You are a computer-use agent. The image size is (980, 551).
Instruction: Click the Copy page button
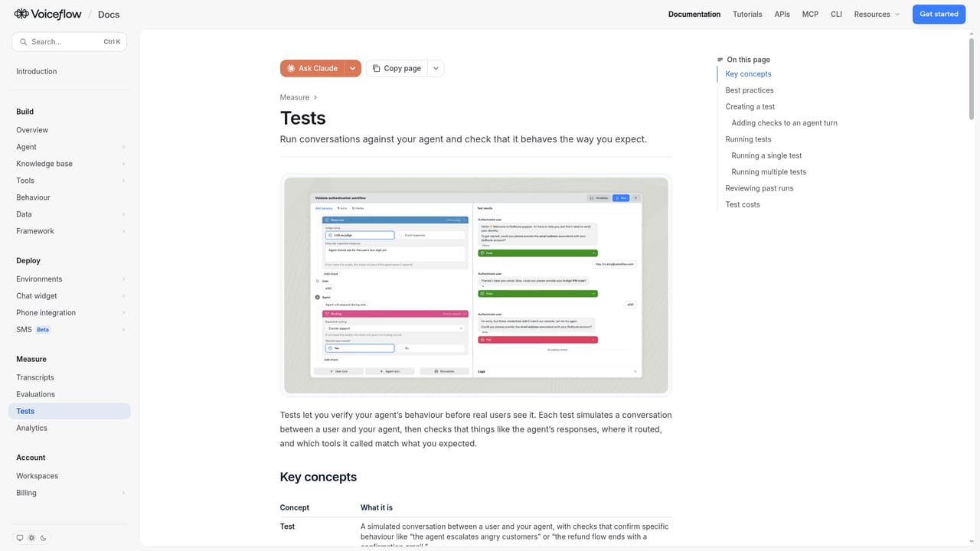coord(397,68)
